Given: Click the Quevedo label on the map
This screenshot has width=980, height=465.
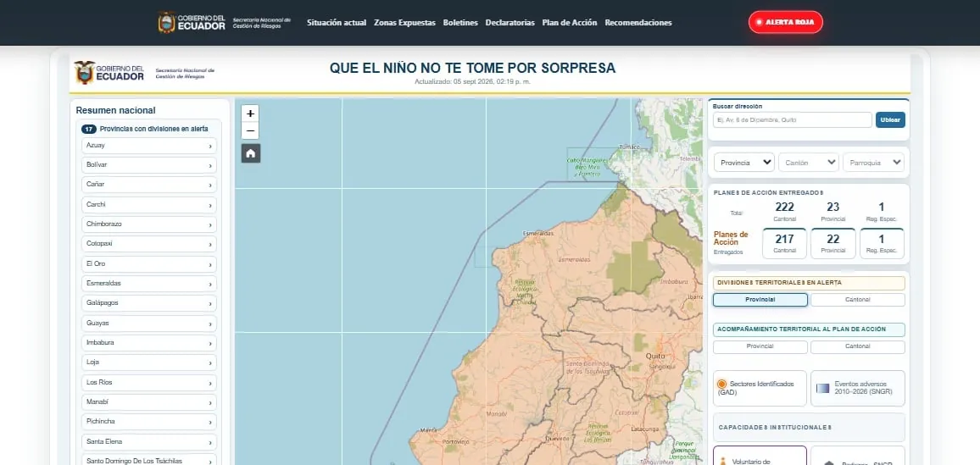Looking at the screenshot, I should 558,438.
